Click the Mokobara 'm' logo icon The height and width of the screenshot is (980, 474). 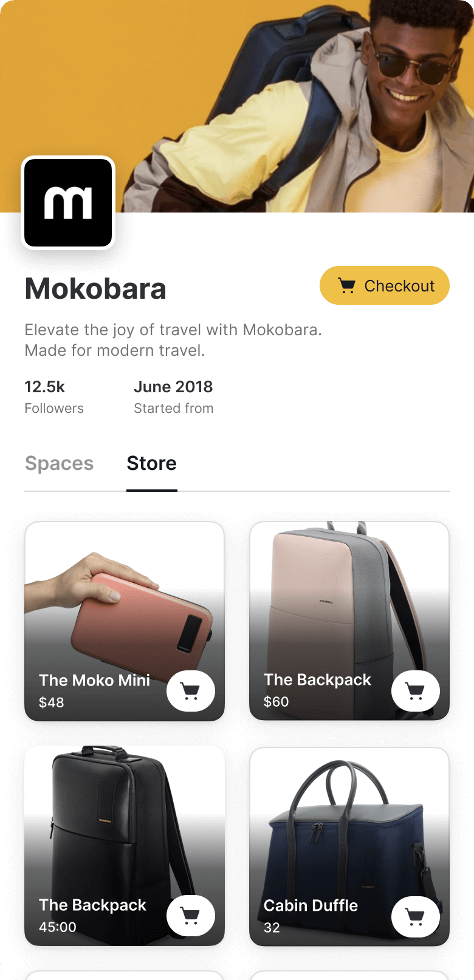point(68,203)
